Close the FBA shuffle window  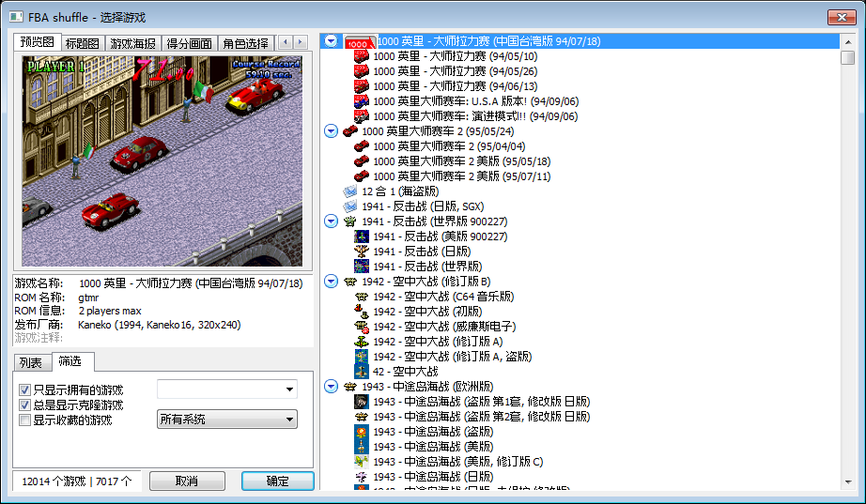point(842,17)
